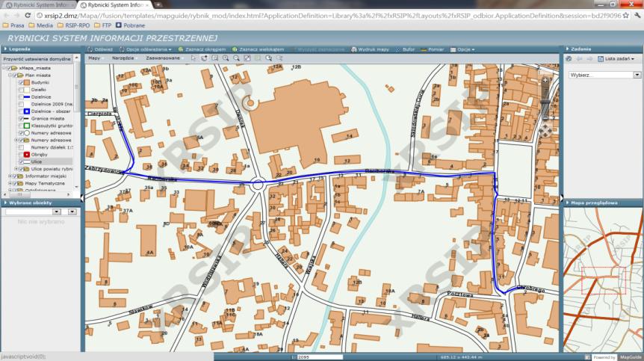This screenshot has height=361, width=644.
Task: Open the Pobrane bookmark
Action: (x=130, y=25)
